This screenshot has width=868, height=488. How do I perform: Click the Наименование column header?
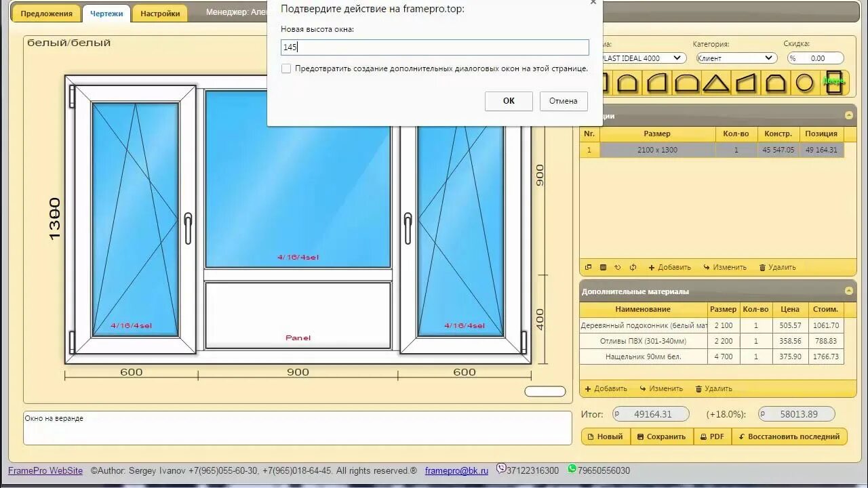tap(643, 309)
